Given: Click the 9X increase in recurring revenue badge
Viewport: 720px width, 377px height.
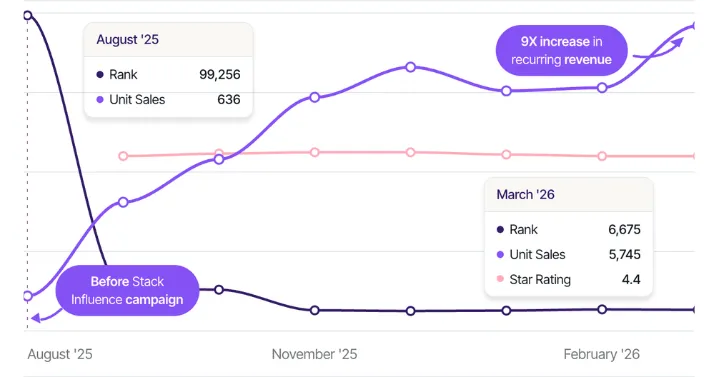Looking at the screenshot, I should [x=562, y=51].
